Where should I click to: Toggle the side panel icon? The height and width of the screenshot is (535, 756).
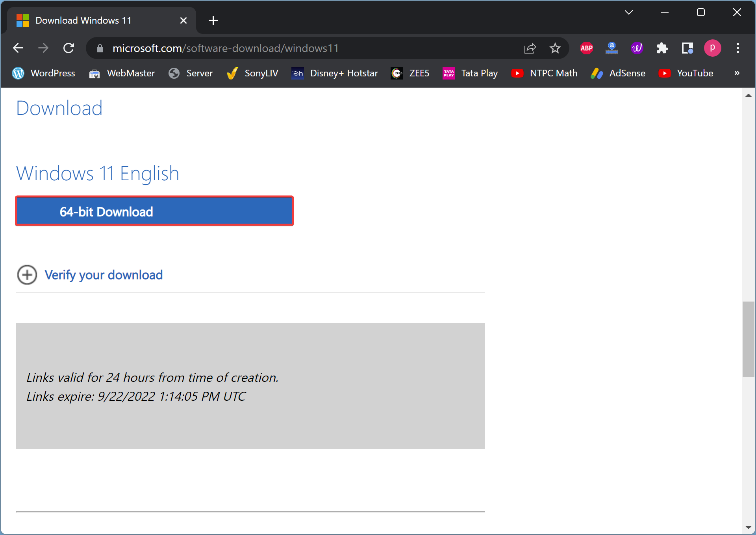click(687, 48)
